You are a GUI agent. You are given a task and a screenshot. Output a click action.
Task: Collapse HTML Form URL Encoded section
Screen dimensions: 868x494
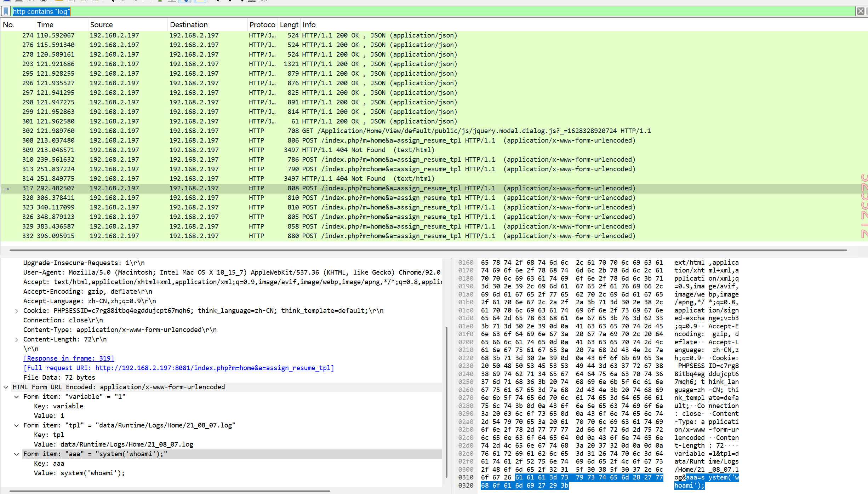click(x=6, y=387)
